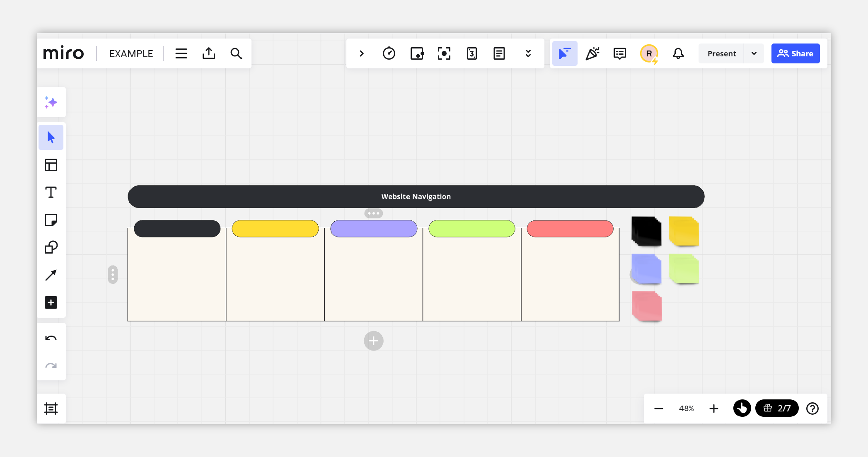The height and width of the screenshot is (457, 868).
Task: Toggle collaborators' cursors visibility
Action: coord(564,53)
